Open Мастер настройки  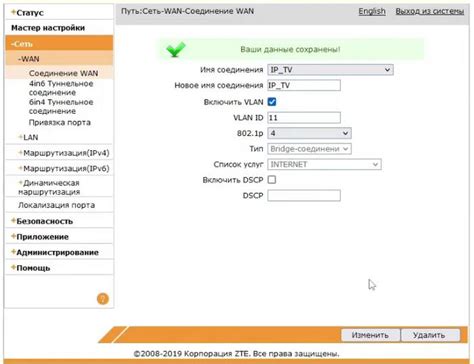coord(48,28)
